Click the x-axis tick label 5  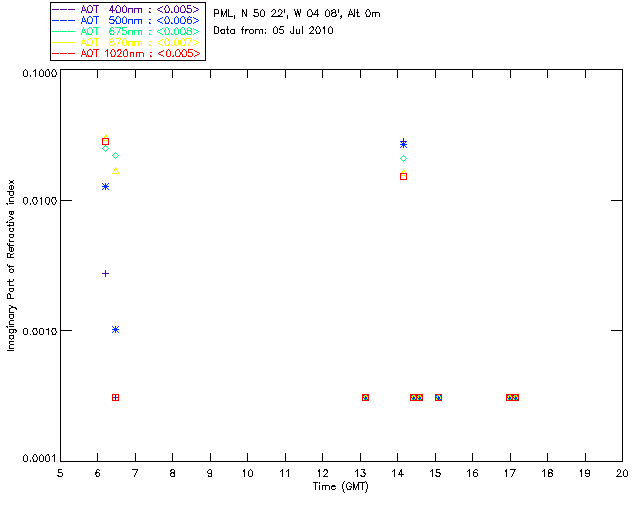tap(60, 473)
